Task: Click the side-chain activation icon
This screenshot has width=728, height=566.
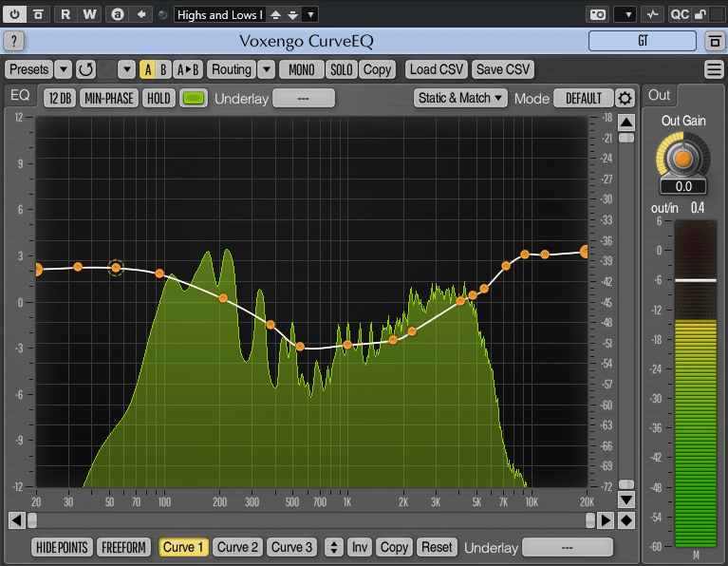Action: tap(652, 14)
